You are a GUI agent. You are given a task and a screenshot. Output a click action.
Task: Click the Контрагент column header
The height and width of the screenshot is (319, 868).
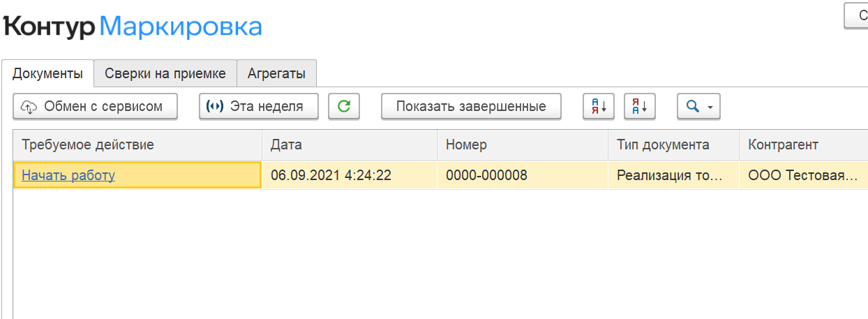804,144
